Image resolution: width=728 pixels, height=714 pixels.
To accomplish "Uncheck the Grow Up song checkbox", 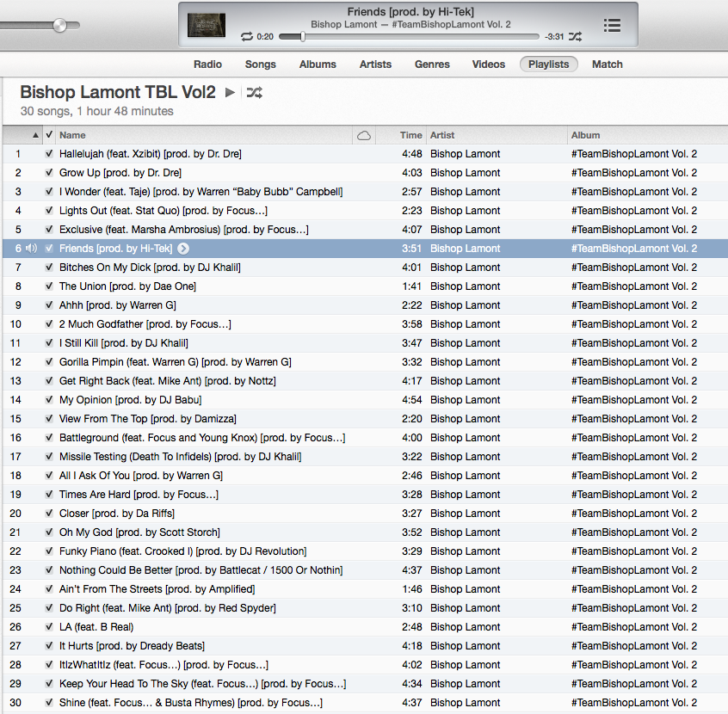I will (x=49, y=173).
